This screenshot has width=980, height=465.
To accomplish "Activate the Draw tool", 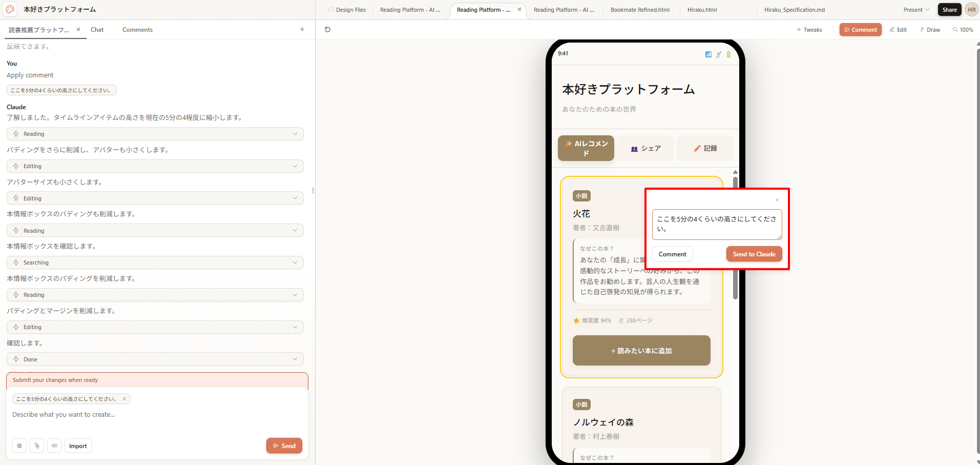I will click(930, 30).
